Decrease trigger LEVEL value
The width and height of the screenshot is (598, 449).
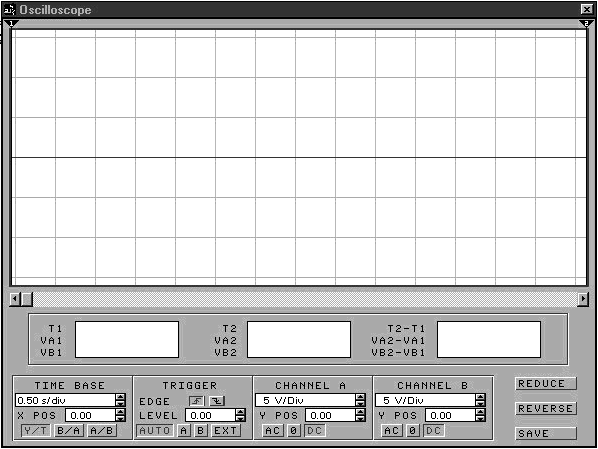point(240,418)
